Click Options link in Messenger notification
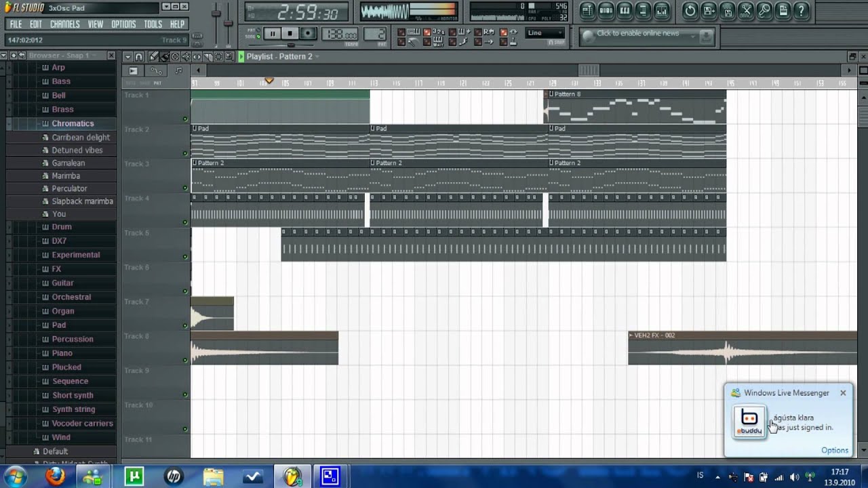The width and height of the screenshot is (868, 488). (835, 450)
